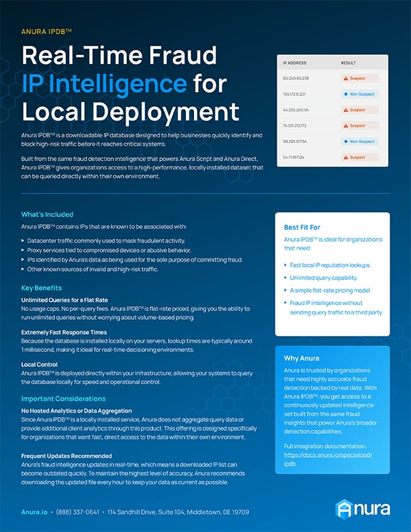Select the 98.225 IP address cell
The image size is (411, 532).
point(295,142)
